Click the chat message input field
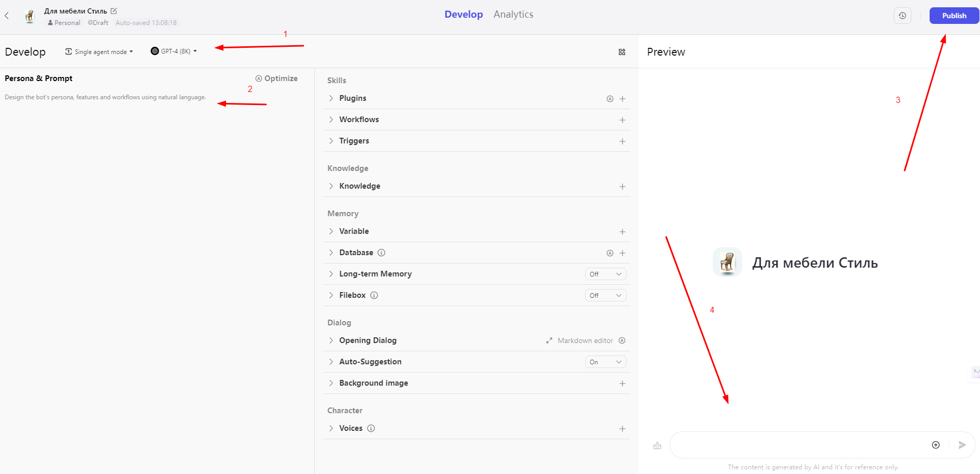Viewport: 980px width, 474px height. click(800, 445)
